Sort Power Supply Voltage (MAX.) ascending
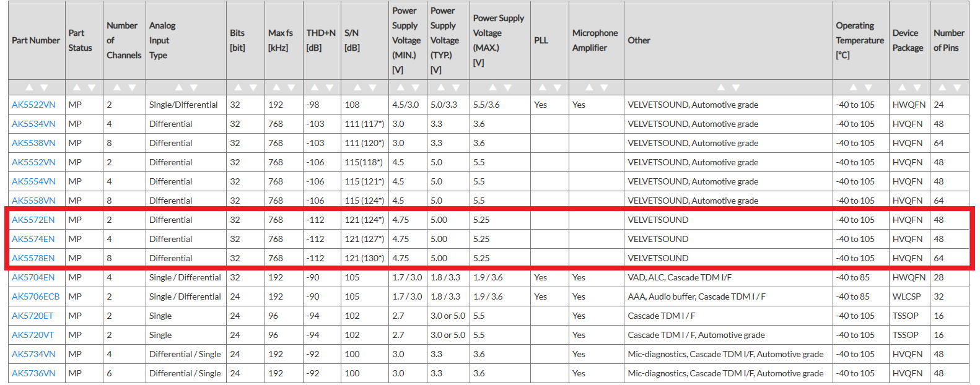 coord(492,87)
